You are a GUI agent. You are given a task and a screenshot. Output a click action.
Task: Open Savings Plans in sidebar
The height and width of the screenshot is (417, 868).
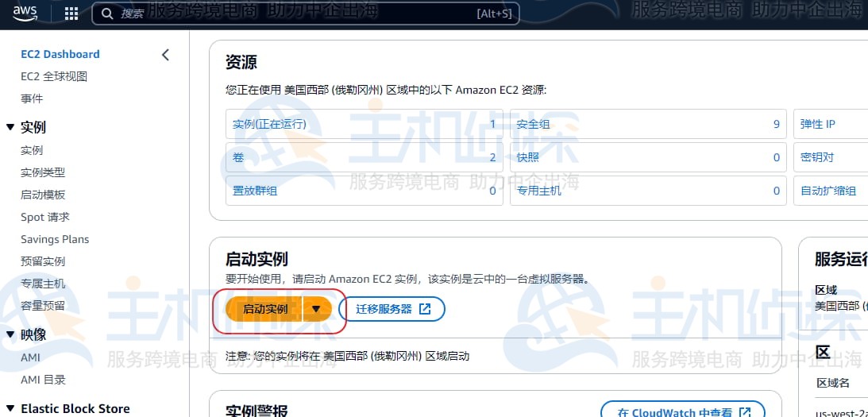(55, 239)
